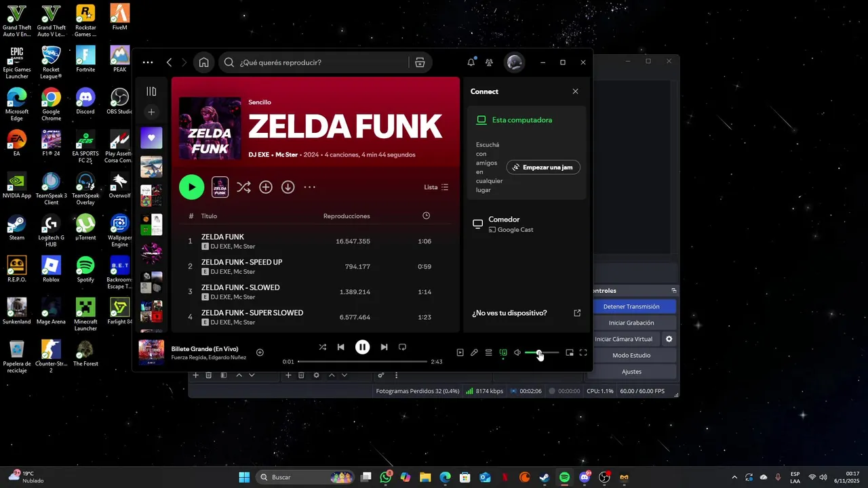This screenshot has width=868, height=488.
Task: Skip to the next track
Action: coord(384,347)
